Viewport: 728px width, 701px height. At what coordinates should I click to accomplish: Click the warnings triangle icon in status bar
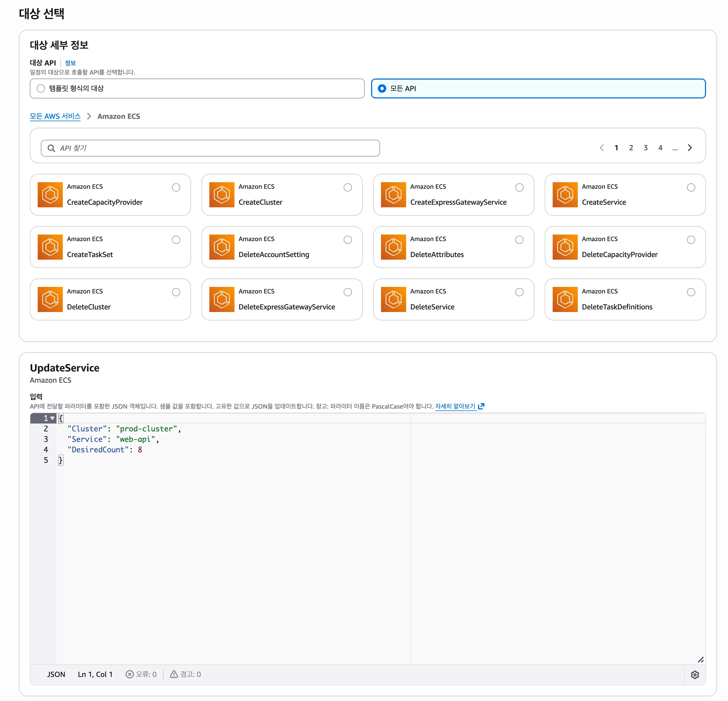pos(174,674)
